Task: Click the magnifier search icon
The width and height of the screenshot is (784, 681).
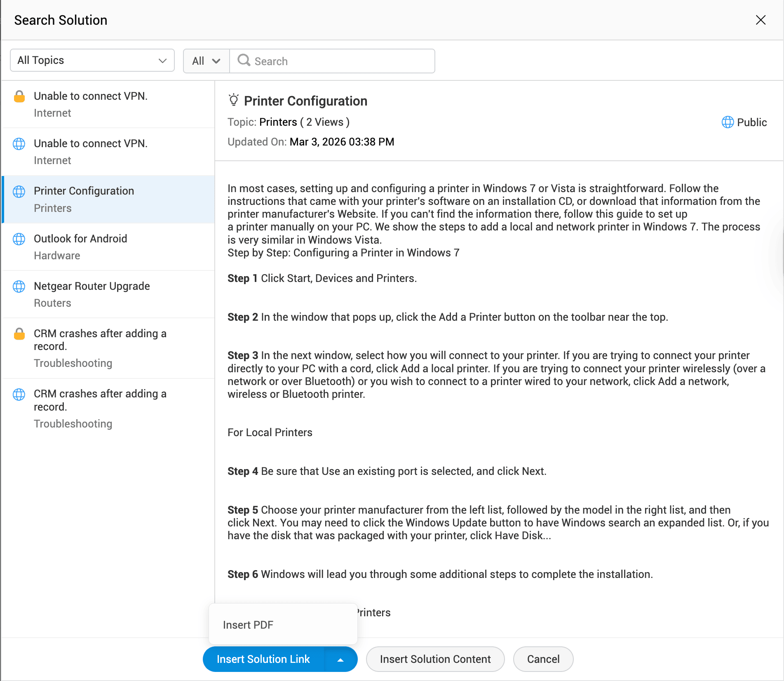Action: tap(244, 60)
